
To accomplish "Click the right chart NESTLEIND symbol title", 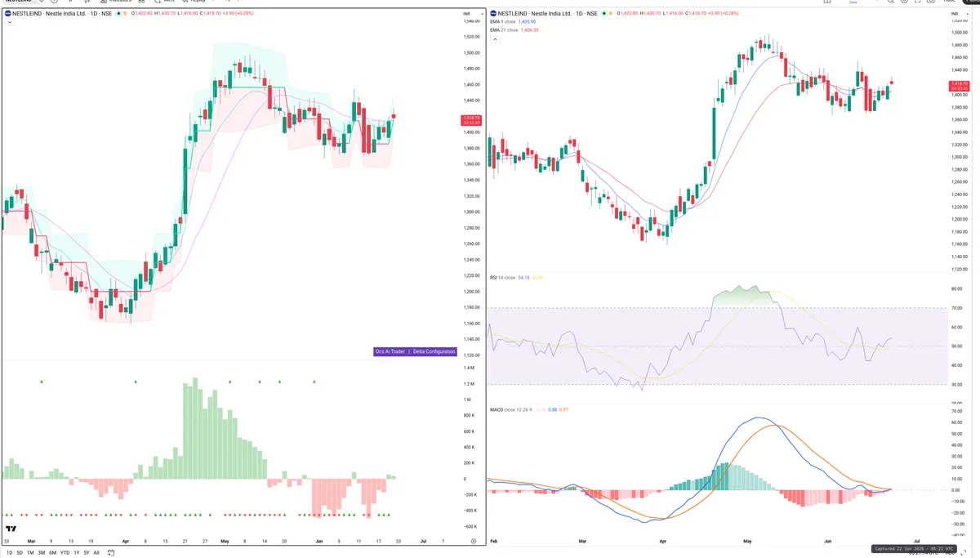I will (549, 14).
